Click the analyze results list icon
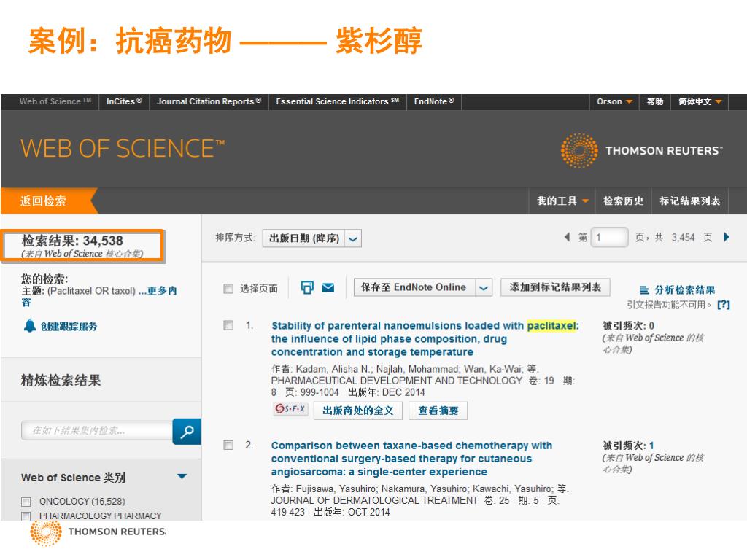The image size is (747, 560). point(644,290)
